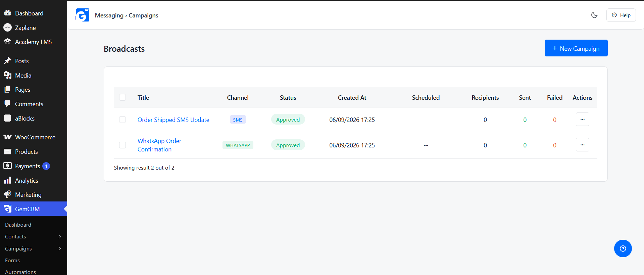
Task: Click the GemCRM logo in header
Action: [83, 15]
